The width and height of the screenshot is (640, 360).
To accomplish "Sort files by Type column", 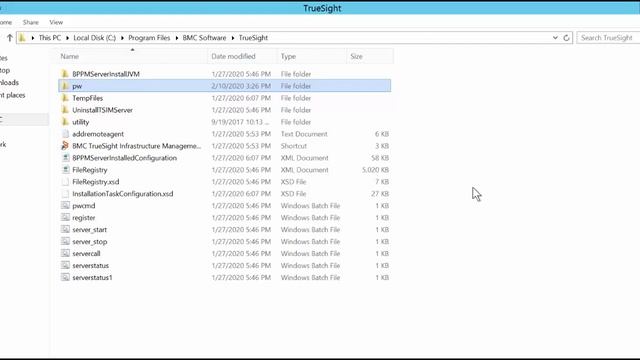I will point(288,56).
